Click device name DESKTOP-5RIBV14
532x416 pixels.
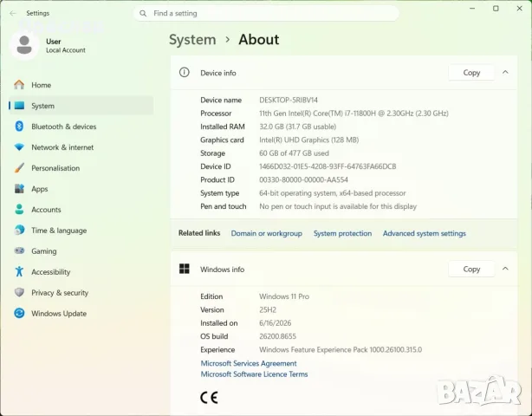click(x=289, y=100)
